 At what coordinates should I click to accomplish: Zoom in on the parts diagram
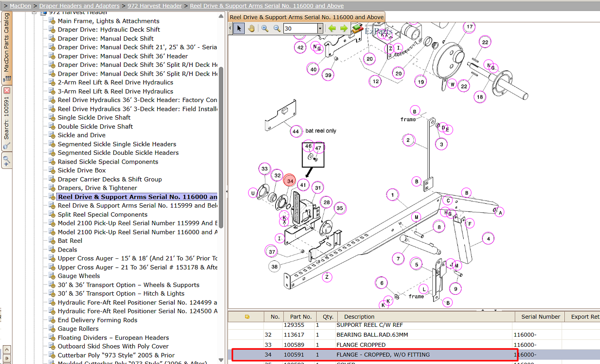coord(265,28)
